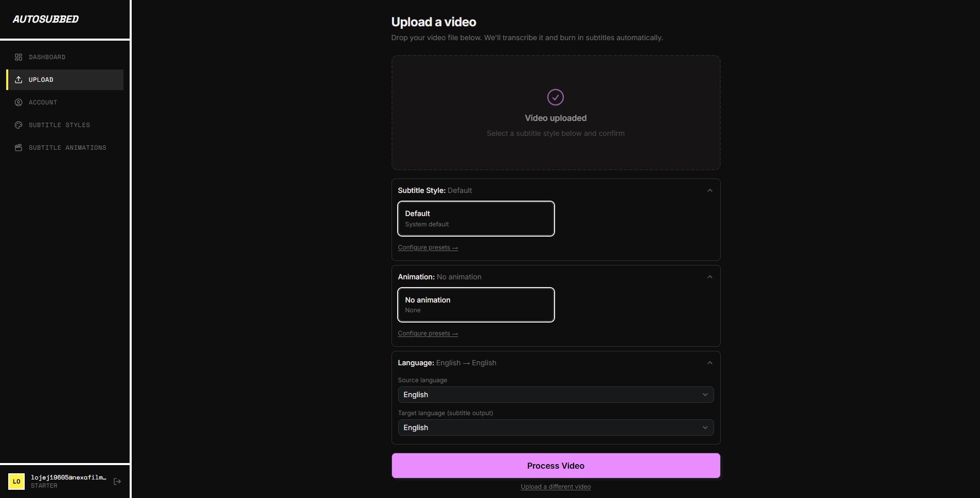Open Subtitle Animations in the sidebar
The image size is (980, 498).
[x=65, y=148]
